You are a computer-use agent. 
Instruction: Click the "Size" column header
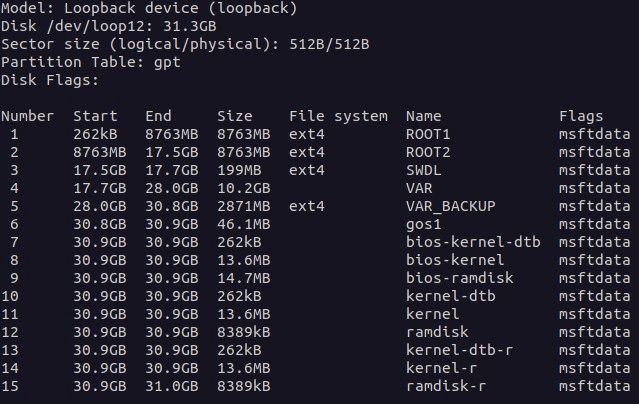[x=235, y=116]
